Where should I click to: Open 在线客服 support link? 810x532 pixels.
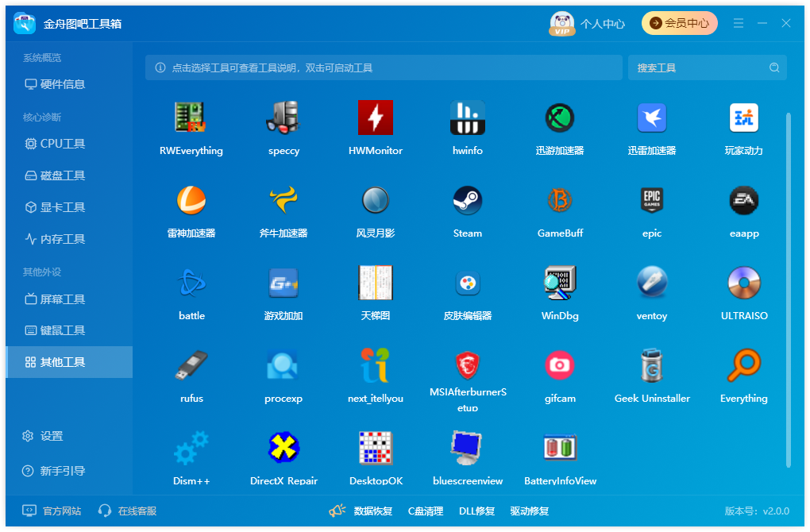(127, 511)
